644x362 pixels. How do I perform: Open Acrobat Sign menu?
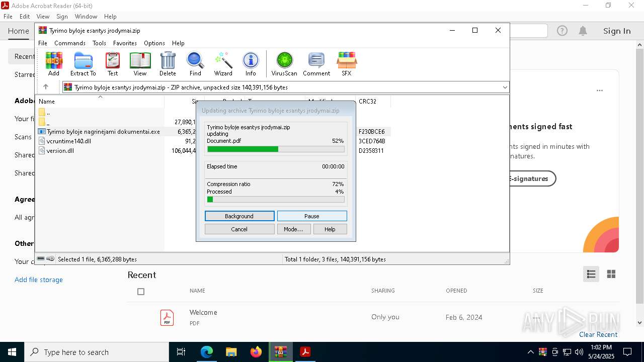tap(62, 17)
